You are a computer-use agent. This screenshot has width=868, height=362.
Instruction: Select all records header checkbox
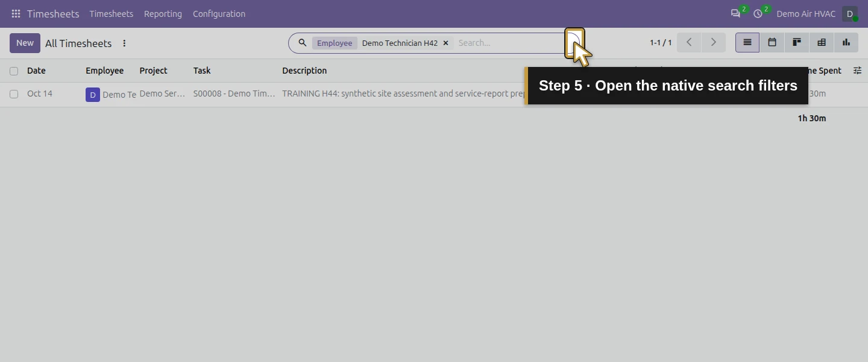14,71
